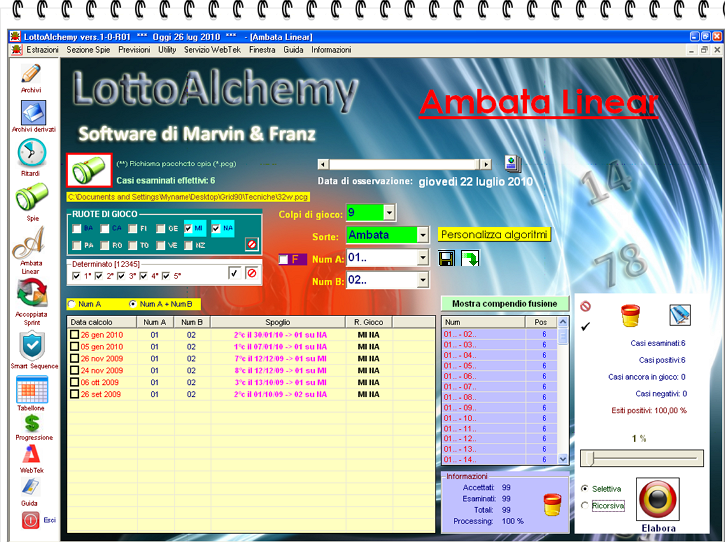
Task: Expand the Num B dropdown
Action: [423, 279]
